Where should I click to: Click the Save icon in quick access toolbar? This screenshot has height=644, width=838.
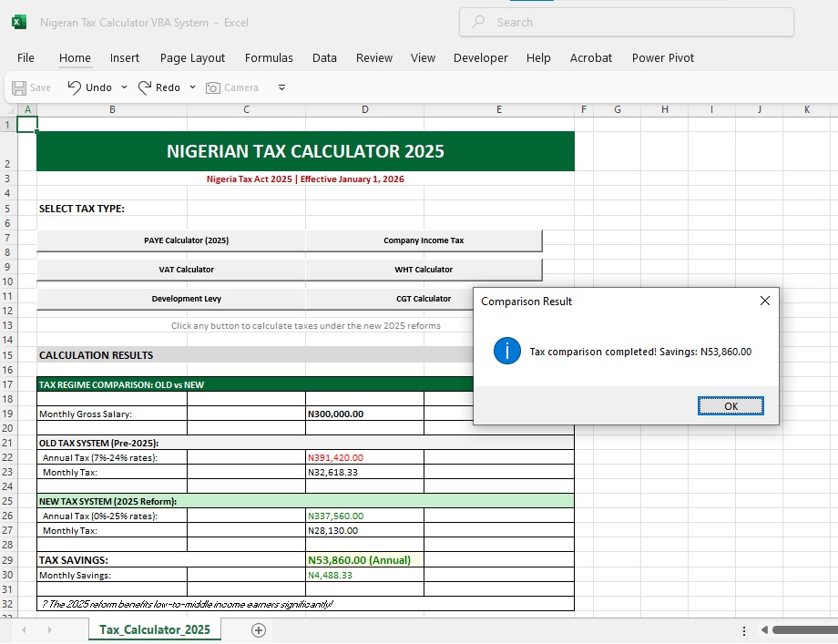19,87
